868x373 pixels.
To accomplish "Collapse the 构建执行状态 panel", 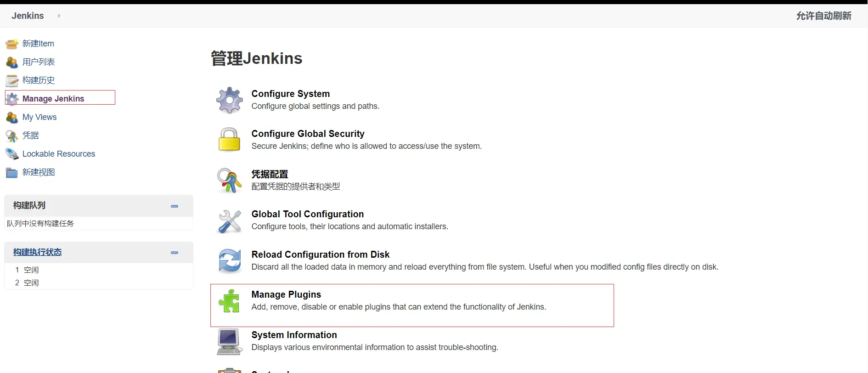I will [x=175, y=253].
